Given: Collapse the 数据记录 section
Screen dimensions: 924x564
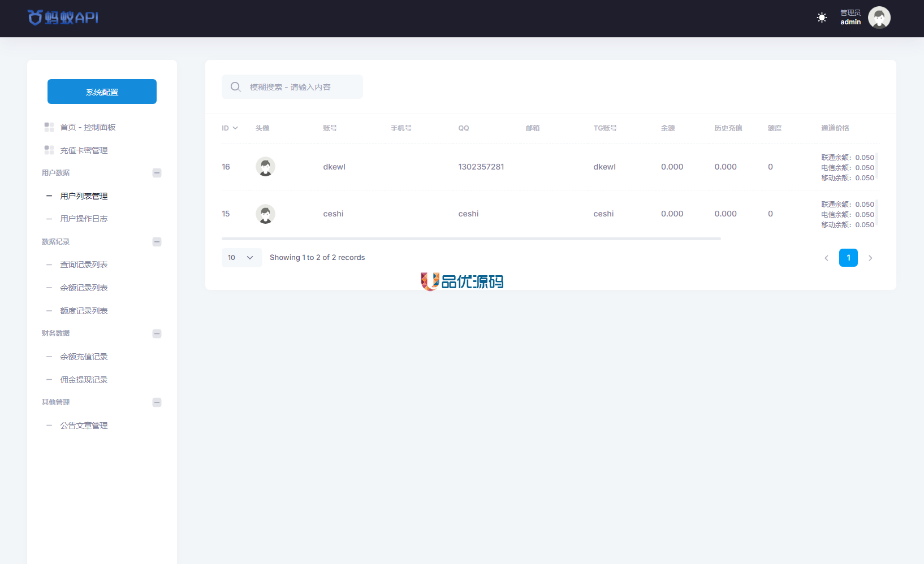Looking at the screenshot, I should [x=157, y=242].
